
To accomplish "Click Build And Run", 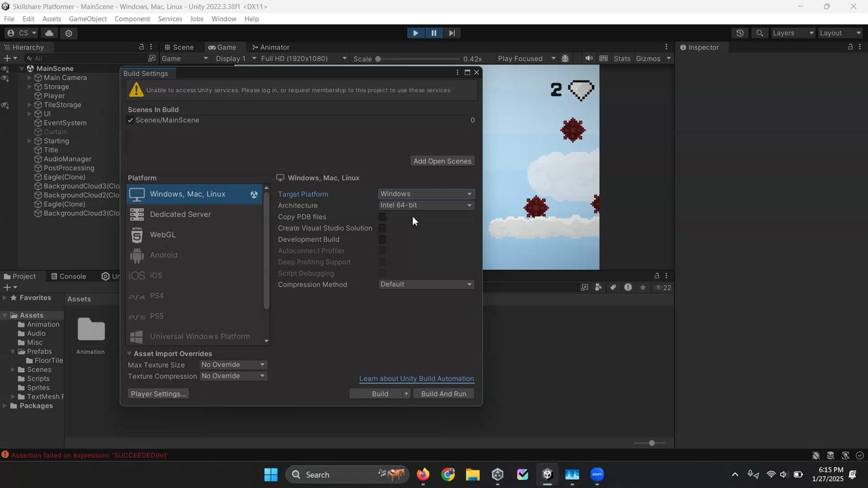I will tap(443, 394).
